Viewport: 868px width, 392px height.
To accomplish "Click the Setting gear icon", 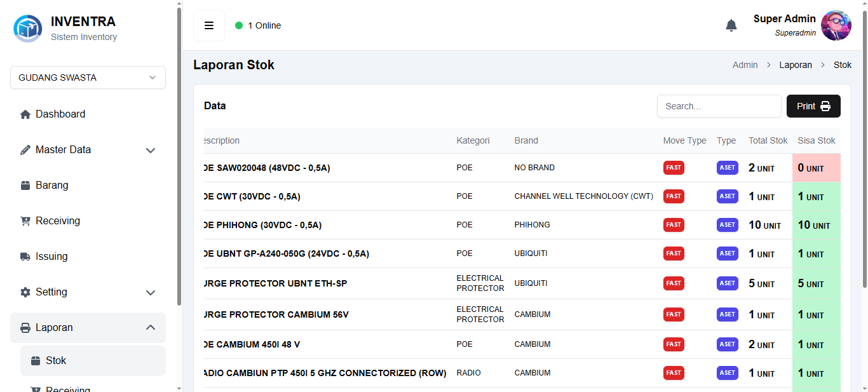I will [25, 292].
